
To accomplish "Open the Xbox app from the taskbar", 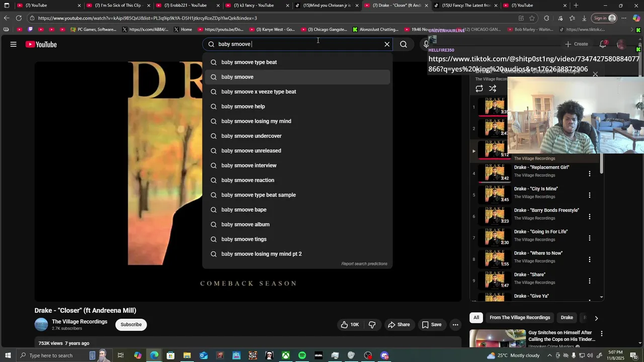I will (285, 355).
